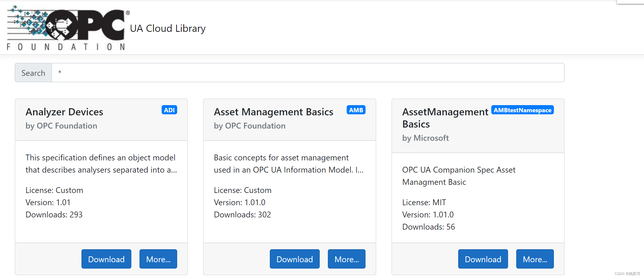This screenshot has height=278, width=644.
Task: Download Asset Management Basics by OPC Foundation
Action: click(295, 259)
